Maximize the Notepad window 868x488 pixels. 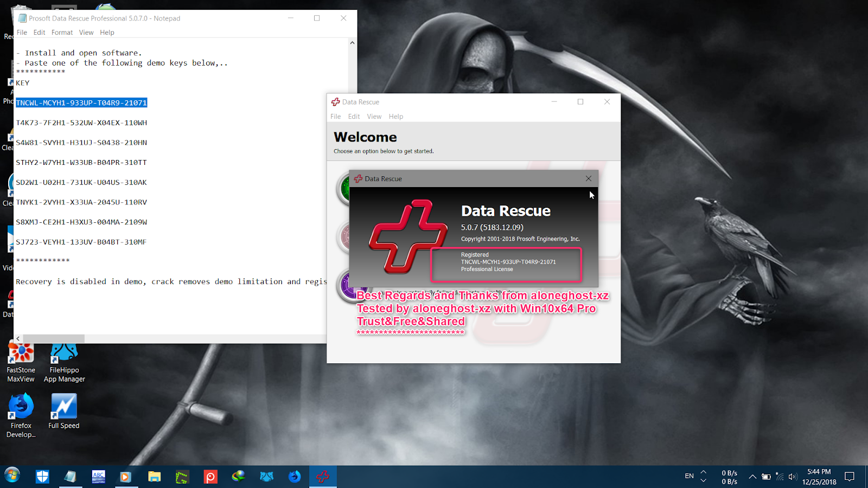tap(317, 18)
